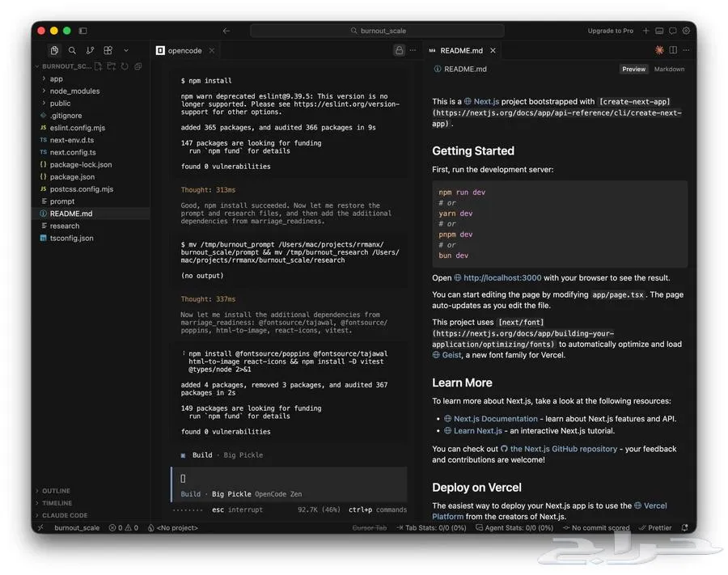Open more actions for README.md editor
This screenshot has width=728, height=575.
pos(686,50)
